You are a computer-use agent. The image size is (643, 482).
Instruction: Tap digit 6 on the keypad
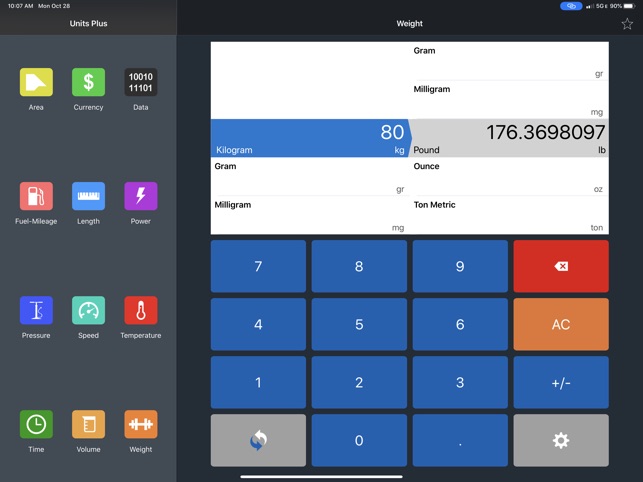(460, 324)
